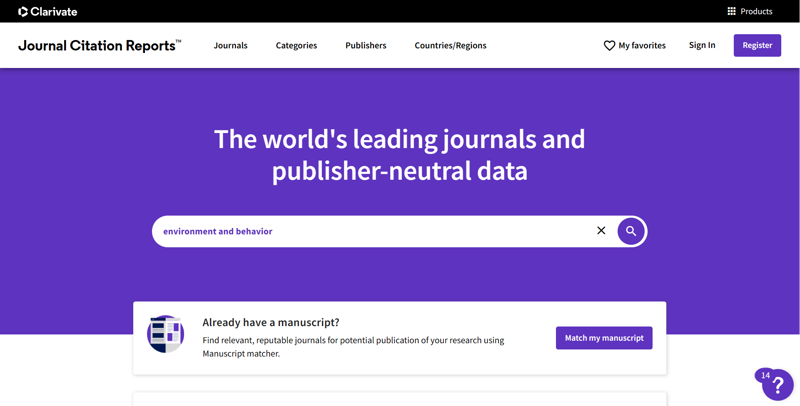800x406 pixels.
Task: Browse the Publishers section
Action: click(x=365, y=45)
